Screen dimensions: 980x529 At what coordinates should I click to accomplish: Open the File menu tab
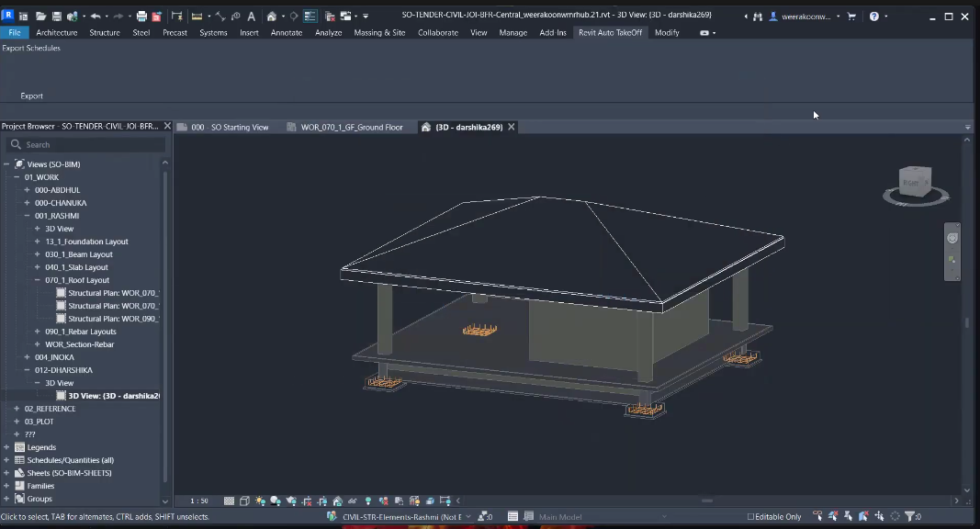[15, 32]
